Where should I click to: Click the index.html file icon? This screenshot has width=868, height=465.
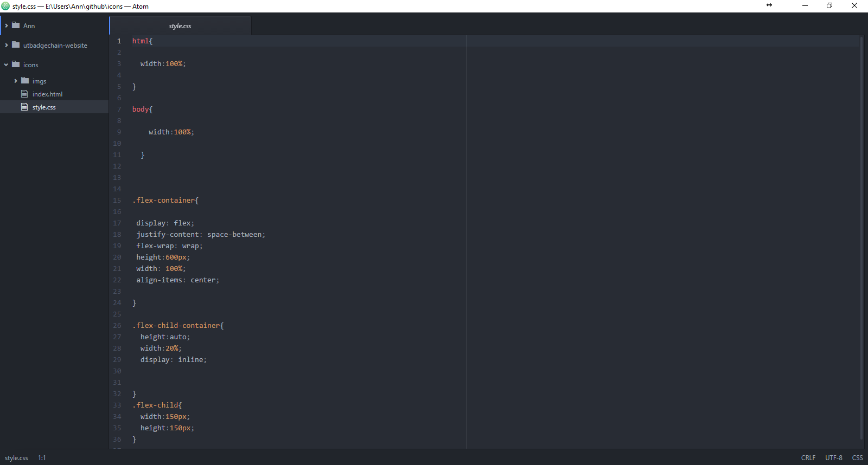[24, 94]
